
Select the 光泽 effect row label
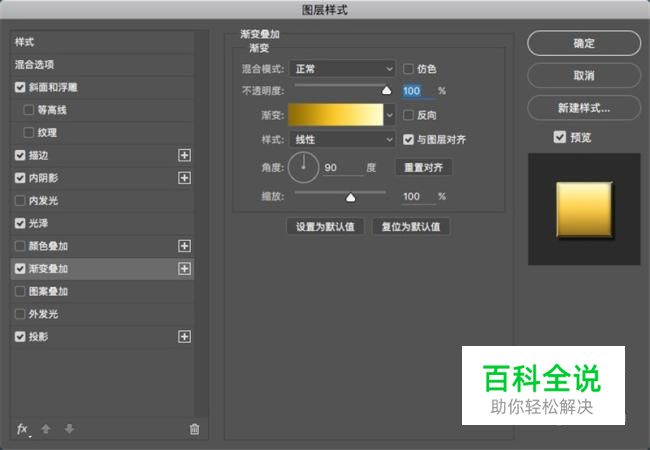(38, 223)
